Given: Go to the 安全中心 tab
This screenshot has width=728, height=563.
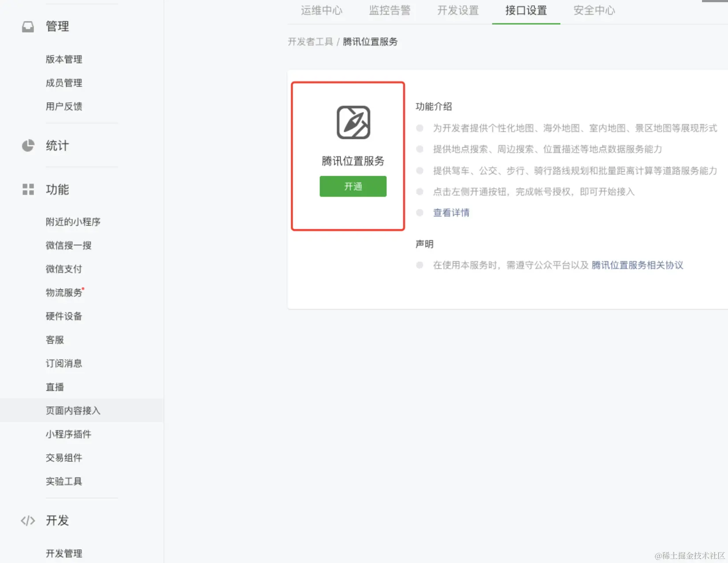Looking at the screenshot, I should pyautogui.click(x=594, y=11).
